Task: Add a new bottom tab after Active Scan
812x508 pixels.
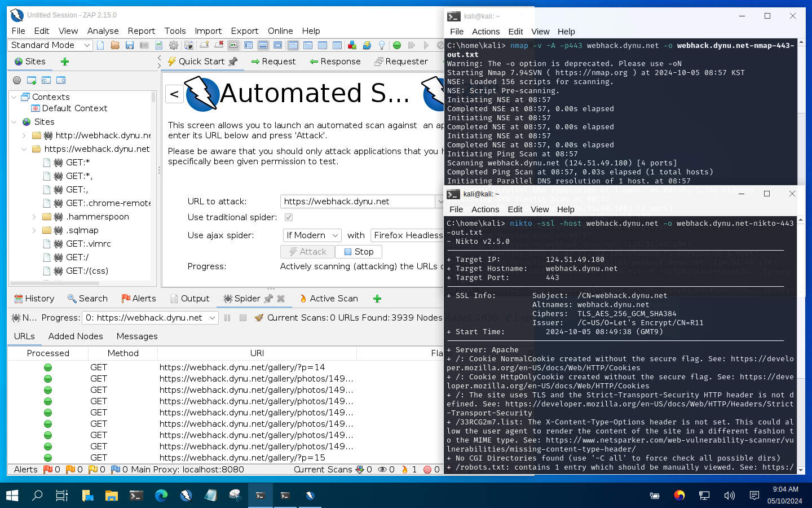Action: (x=377, y=299)
